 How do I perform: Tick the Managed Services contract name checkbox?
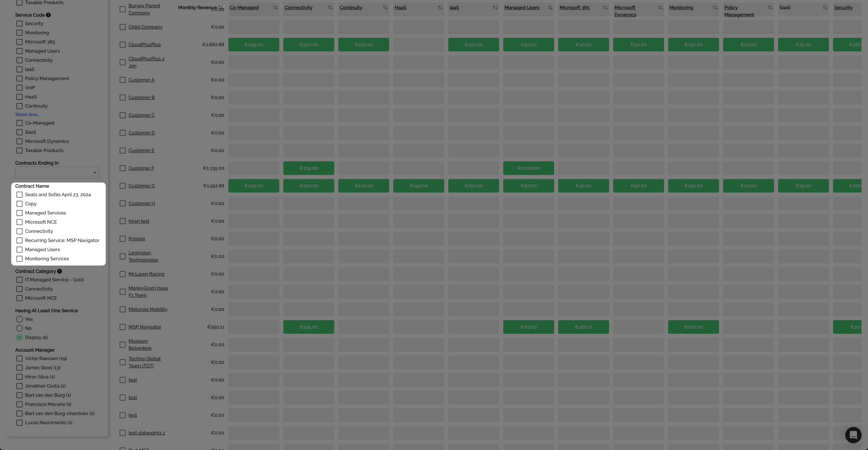pyautogui.click(x=20, y=213)
